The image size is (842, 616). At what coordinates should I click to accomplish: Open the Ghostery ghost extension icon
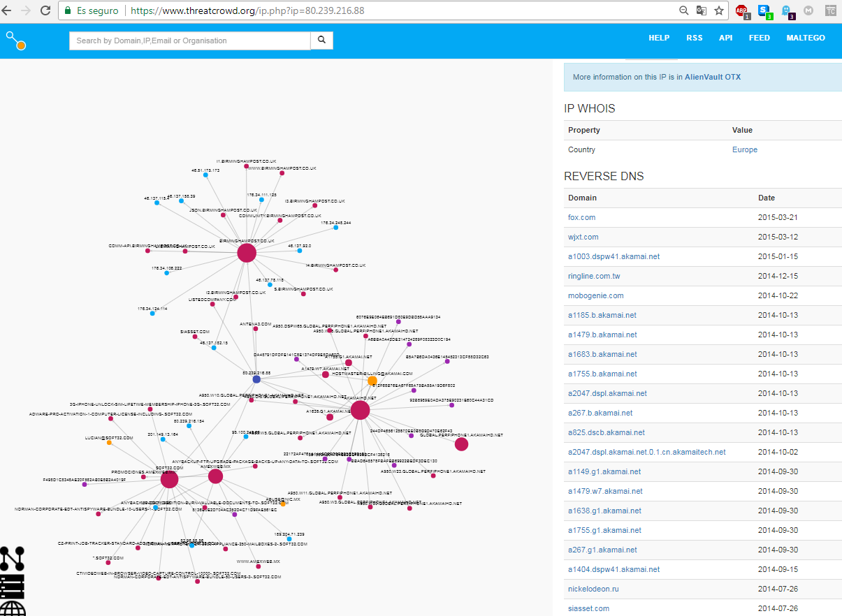click(787, 11)
